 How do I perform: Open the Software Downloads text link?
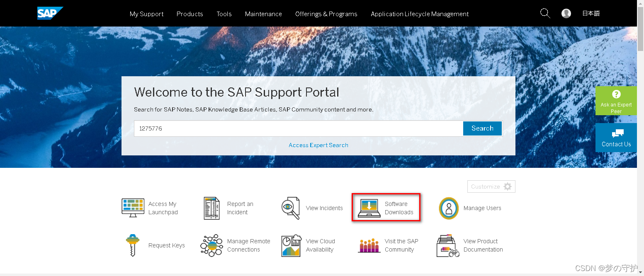(x=399, y=208)
